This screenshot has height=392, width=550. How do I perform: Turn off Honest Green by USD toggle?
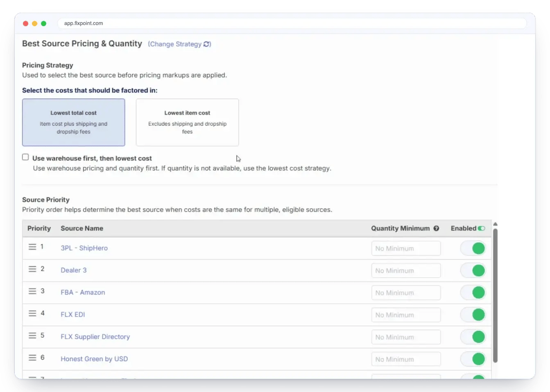[x=473, y=359]
